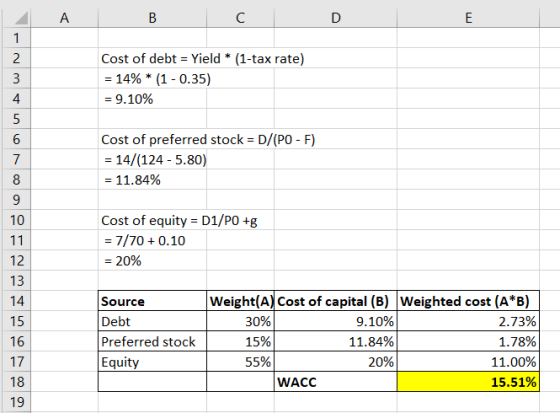Click the 'Weighted cost (A*B)' header cell
Image resolution: width=560 pixels, height=413 pixels.
[469, 301]
